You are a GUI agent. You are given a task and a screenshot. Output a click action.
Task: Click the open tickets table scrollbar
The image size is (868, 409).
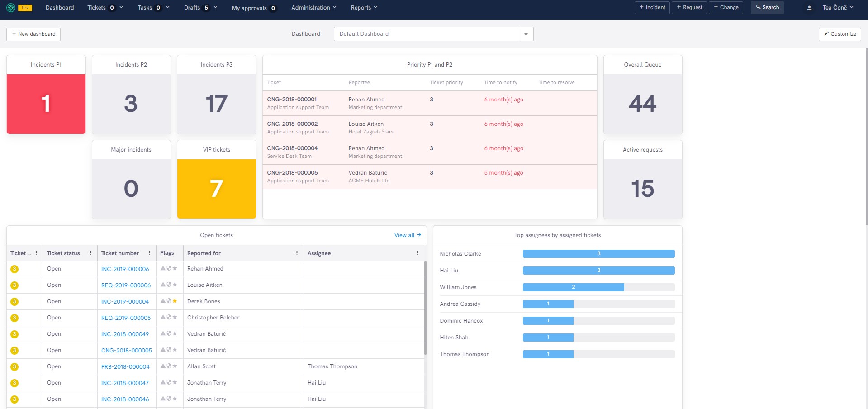click(425, 308)
